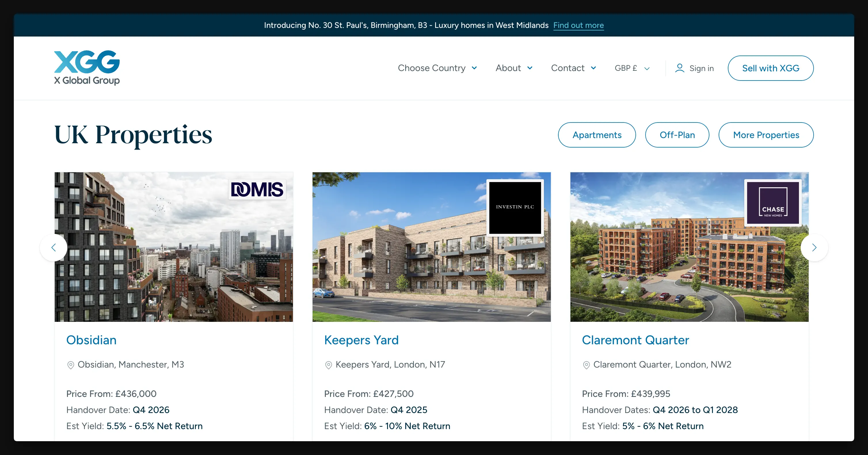Click location pin beside Claremont Quarter, London
Screen dimensions: 868x455
coord(586,365)
